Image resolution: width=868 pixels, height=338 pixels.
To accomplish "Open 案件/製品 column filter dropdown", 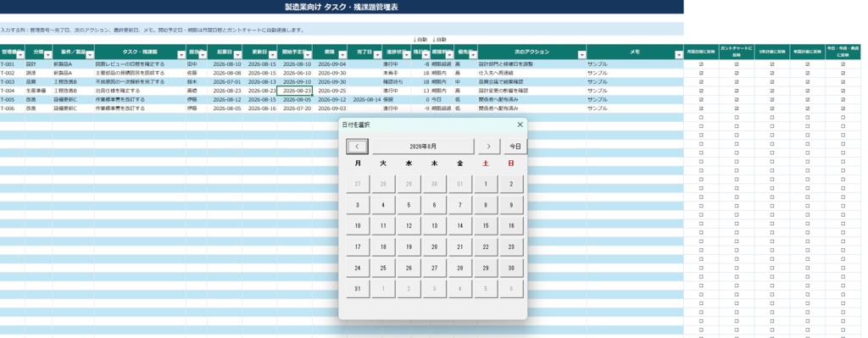I will coord(90,55).
